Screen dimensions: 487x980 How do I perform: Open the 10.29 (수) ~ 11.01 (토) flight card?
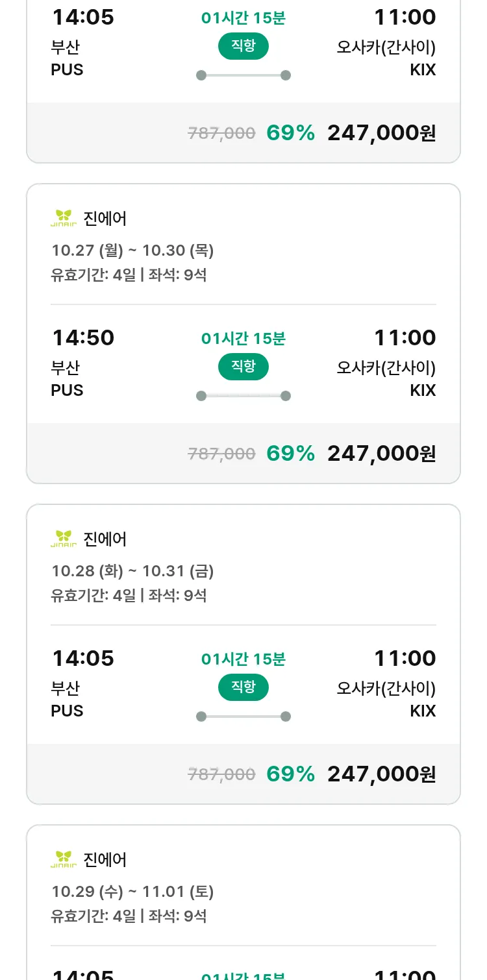tap(132, 892)
